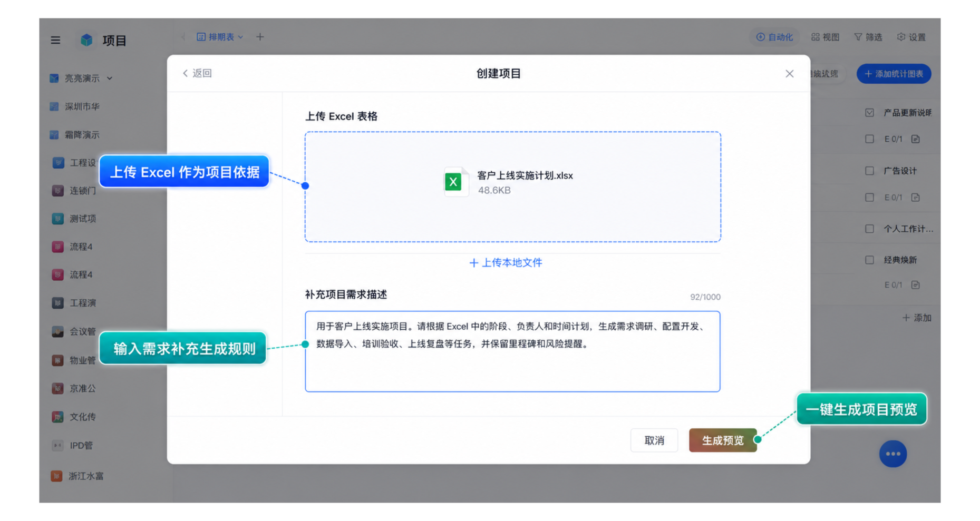Screen dimensions: 980x521
Task: Select file name 客户上线实施计划.xlsx
Action: click(x=525, y=175)
